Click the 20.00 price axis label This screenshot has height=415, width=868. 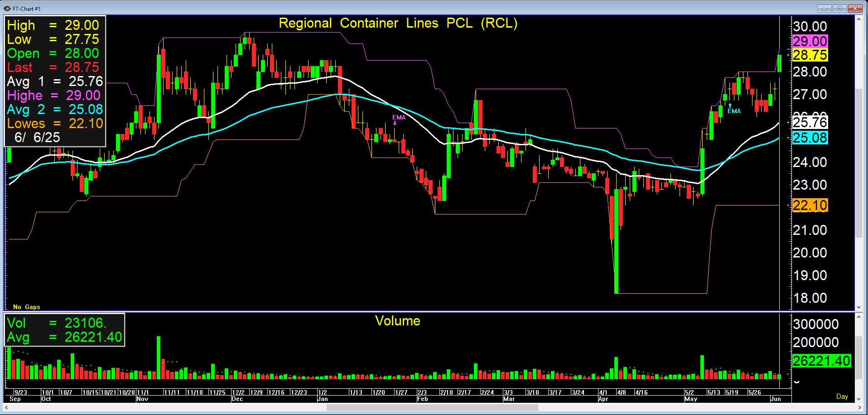[x=810, y=253]
